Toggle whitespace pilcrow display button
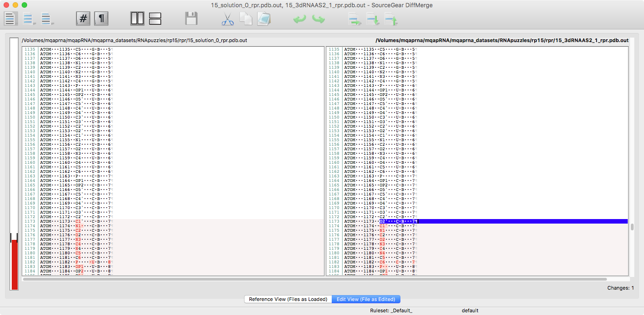This screenshot has height=315, width=644. (x=101, y=19)
